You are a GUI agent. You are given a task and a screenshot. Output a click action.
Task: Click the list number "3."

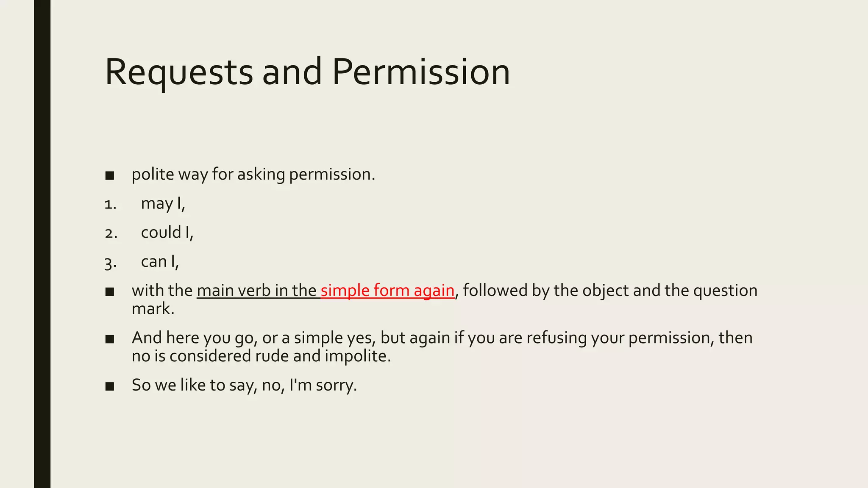click(110, 263)
